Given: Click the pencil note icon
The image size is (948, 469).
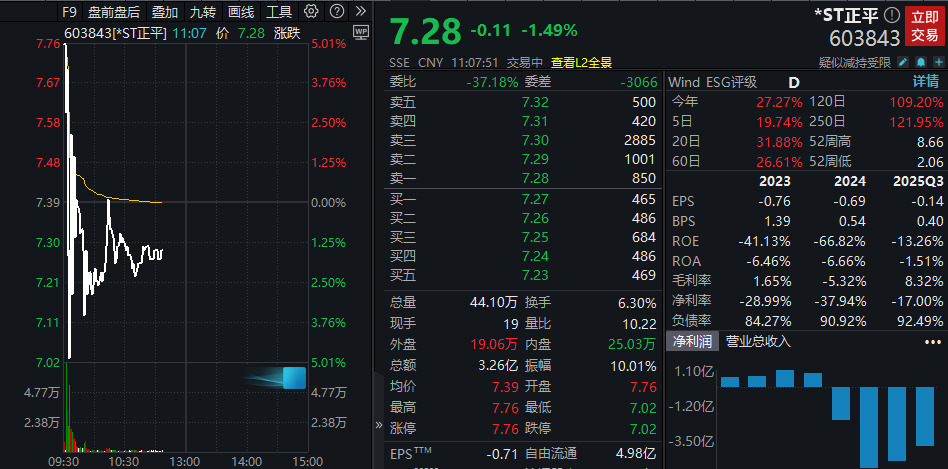Looking at the screenshot, I should [x=905, y=62].
